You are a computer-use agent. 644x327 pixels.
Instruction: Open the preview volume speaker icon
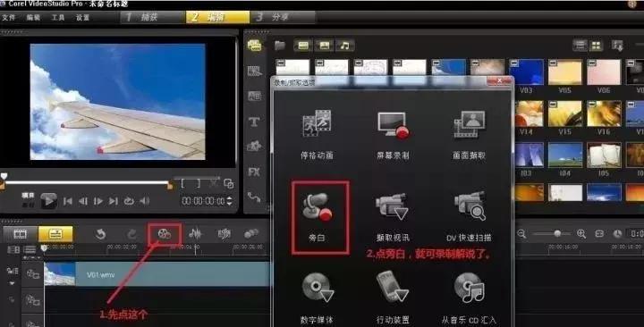[x=144, y=201]
